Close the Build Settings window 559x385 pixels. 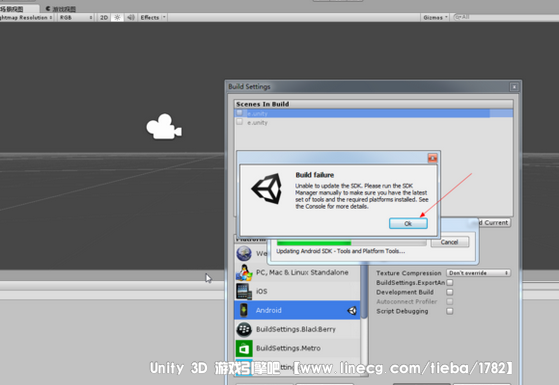[x=514, y=87]
